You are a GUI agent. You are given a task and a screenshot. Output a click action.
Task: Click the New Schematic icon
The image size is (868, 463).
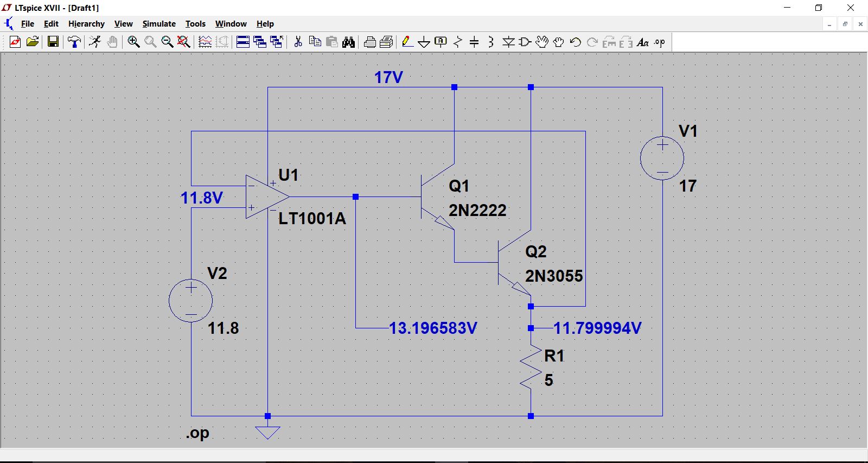15,42
